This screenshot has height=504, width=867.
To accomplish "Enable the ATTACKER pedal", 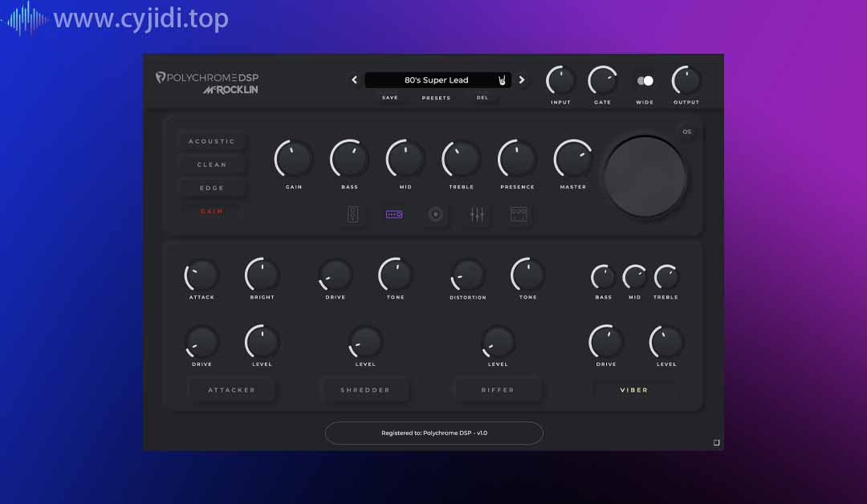I will [232, 390].
